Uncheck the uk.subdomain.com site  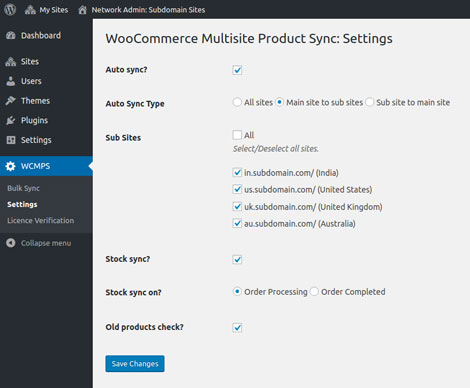(237, 207)
